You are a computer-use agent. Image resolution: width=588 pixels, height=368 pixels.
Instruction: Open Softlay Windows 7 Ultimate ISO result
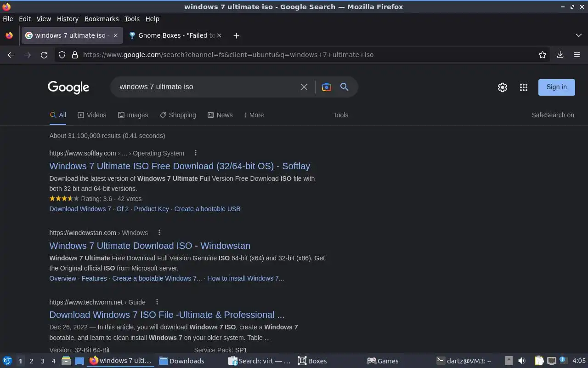click(180, 166)
